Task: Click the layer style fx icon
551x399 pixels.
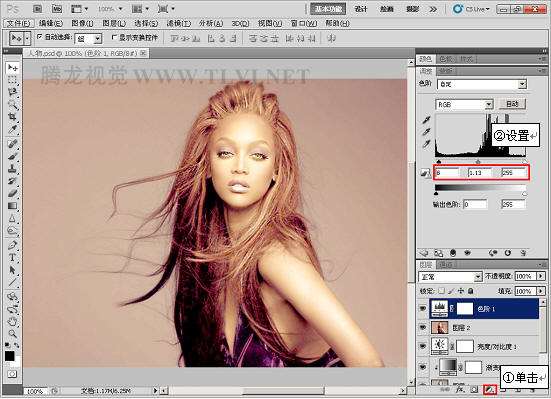Action: click(x=460, y=389)
